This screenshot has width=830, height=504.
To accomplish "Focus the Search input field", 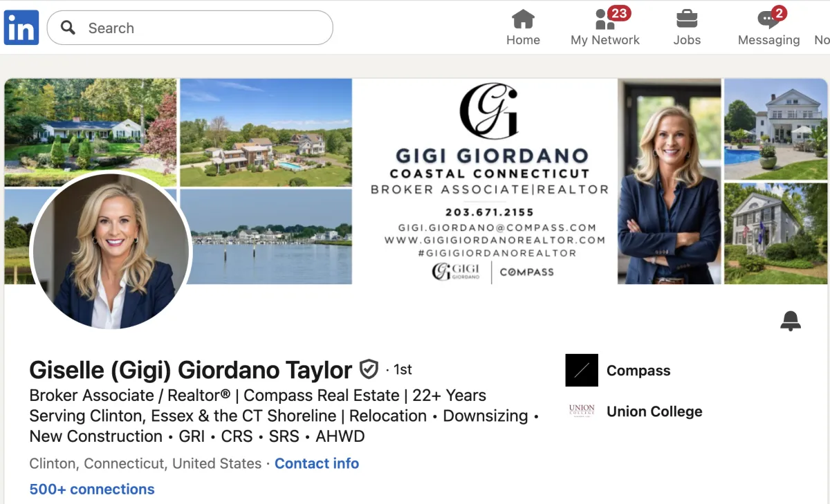I will pos(190,28).
